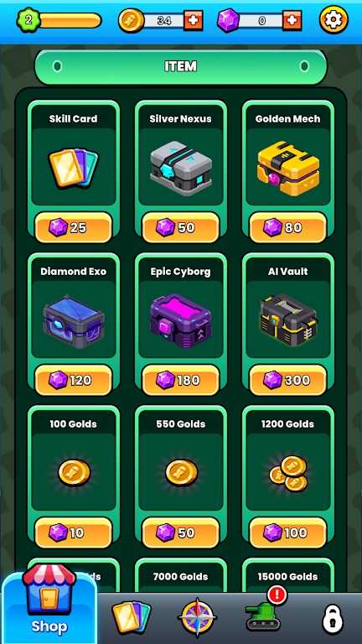This screenshot has width=362, height=644.
Task: Tap the experience progress bar
Action: (70, 20)
